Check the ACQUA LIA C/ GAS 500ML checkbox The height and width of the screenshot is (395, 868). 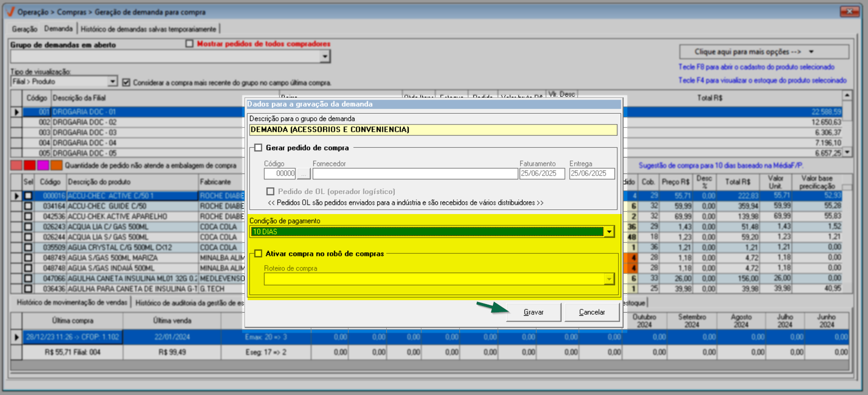pos(28,227)
